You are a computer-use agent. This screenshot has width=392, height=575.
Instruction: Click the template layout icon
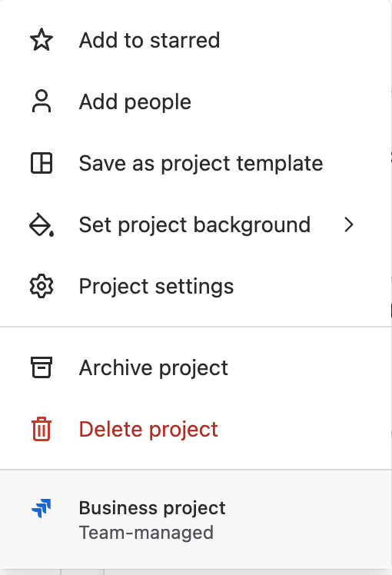click(x=42, y=163)
